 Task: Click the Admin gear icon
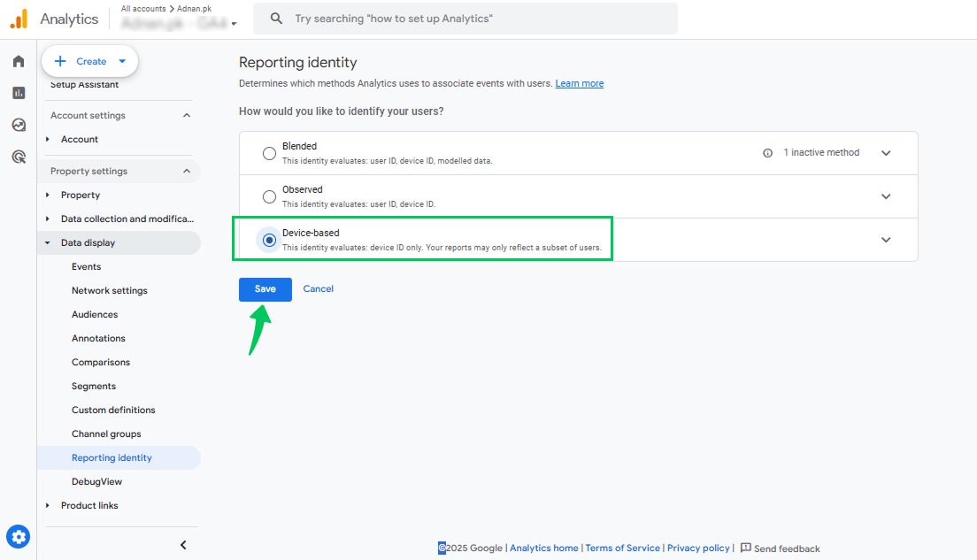click(19, 536)
